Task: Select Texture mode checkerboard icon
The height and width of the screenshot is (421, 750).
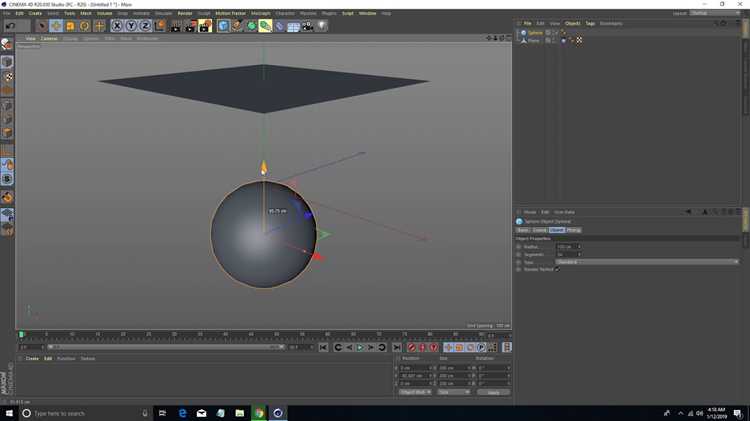Action: [x=7, y=77]
